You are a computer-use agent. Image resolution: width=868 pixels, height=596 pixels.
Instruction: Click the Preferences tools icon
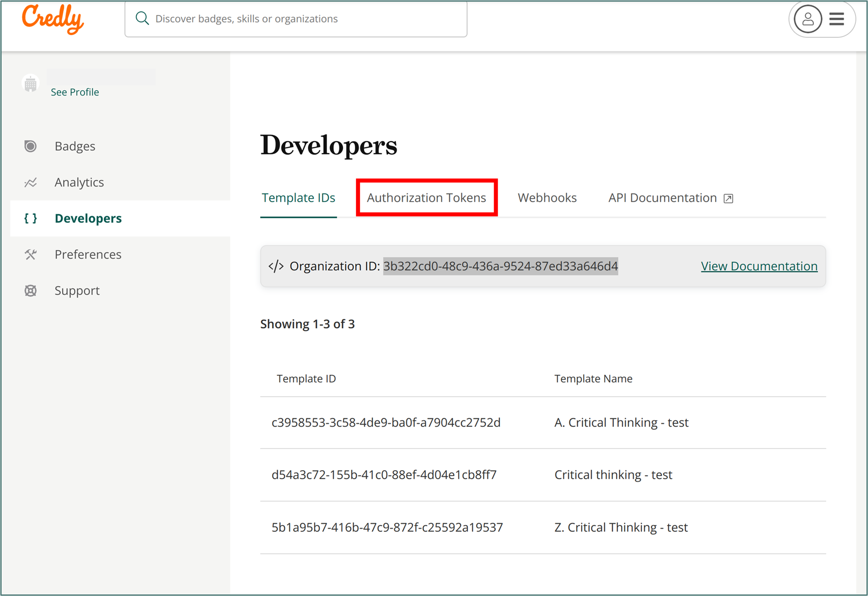tap(30, 255)
